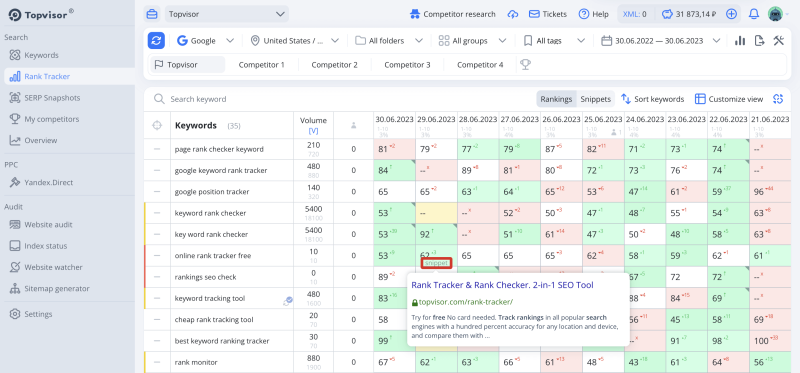Image resolution: width=800 pixels, height=373 pixels.
Task: Click the dash icon before 'google position tracker'
Action: coord(157,192)
